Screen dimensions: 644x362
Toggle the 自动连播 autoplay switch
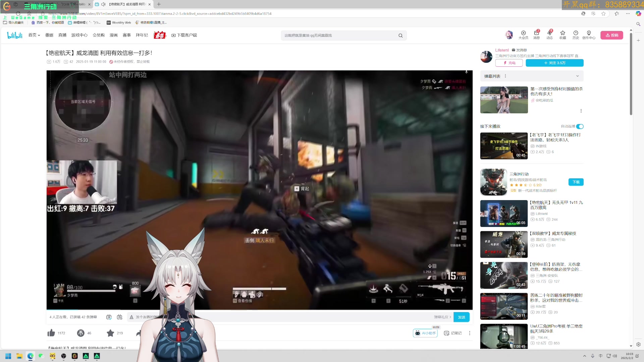click(580, 126)
